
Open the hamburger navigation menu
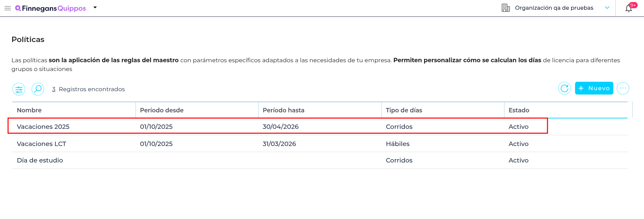[7, 8]
